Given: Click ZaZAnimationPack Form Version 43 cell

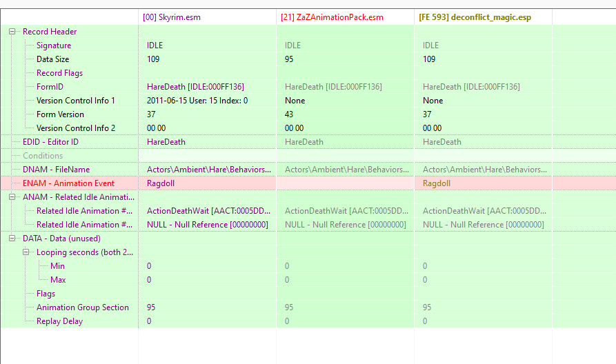Looking at the screenshot, I should tap(289, 114).
